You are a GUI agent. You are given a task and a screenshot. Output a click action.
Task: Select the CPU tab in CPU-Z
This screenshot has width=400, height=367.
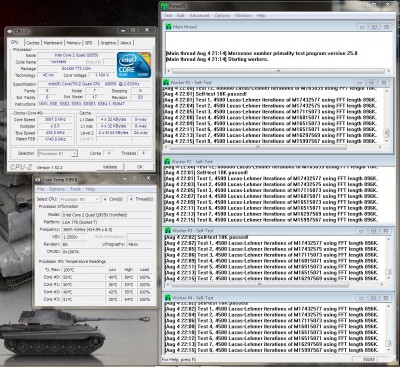[15, 42]
